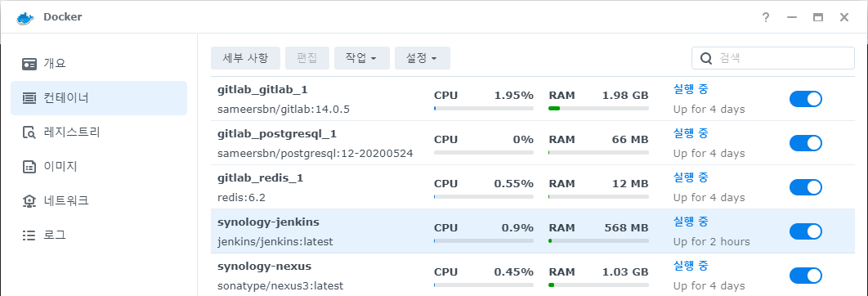This screenshot has width=868, height=296.
Task: Open the 네트워크 network section
Action: point(99,201)
